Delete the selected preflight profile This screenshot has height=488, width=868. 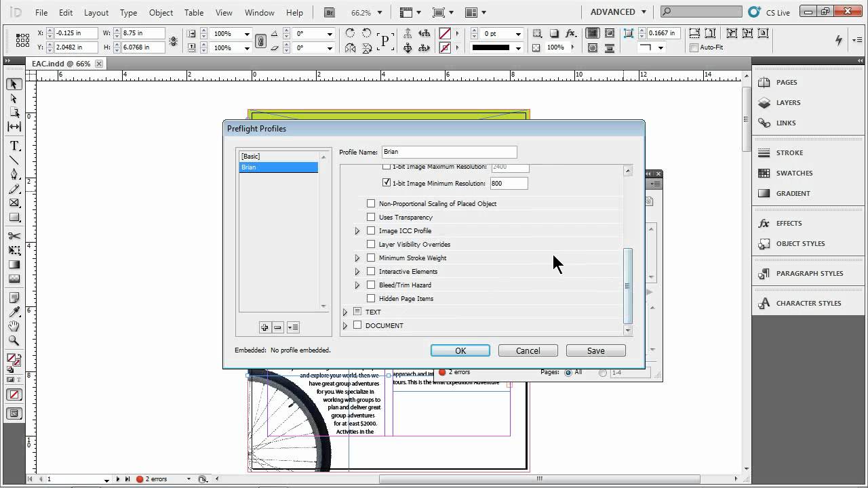[x=278, y=327]
